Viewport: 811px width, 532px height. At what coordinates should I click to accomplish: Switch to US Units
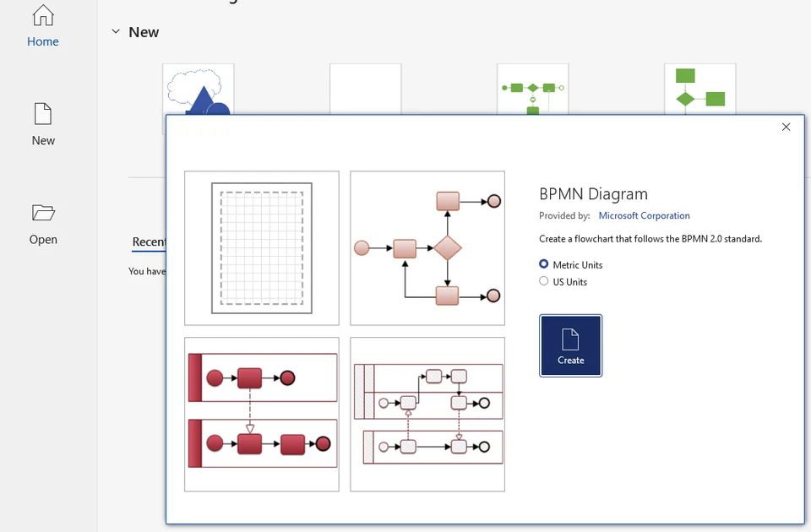tap(542, 281)
